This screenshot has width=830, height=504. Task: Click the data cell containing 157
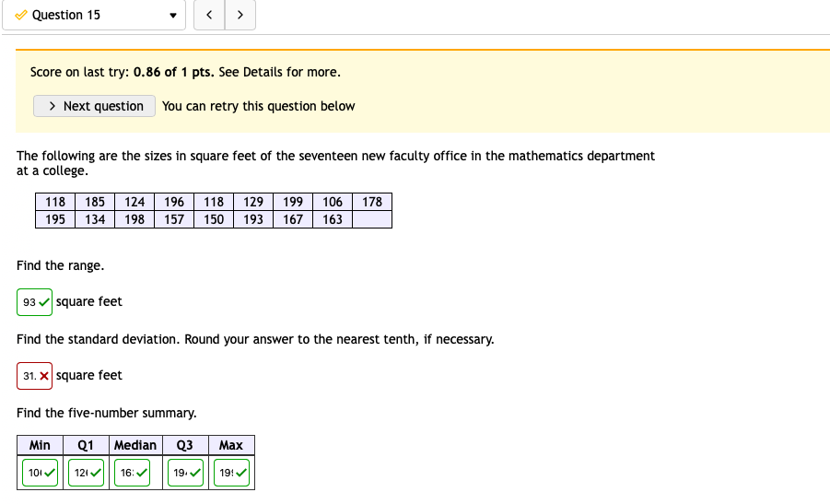point(174,219)
